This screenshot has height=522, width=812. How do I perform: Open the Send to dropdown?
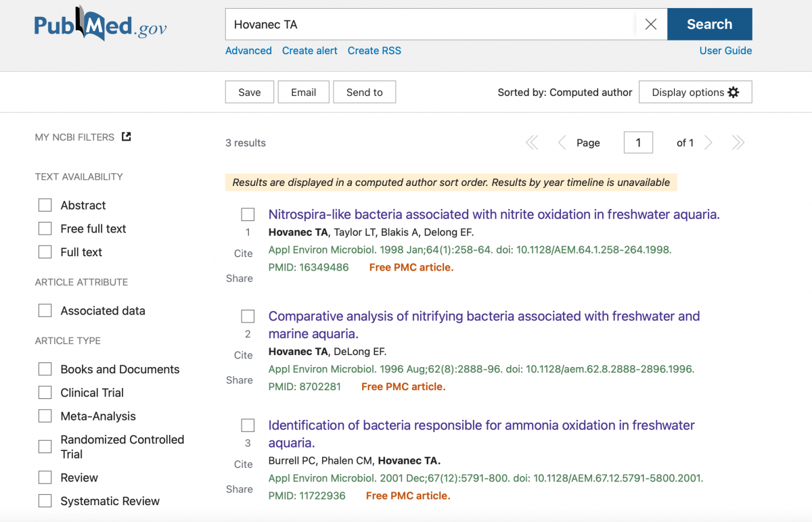pyautogui.click(x=364, y=92)
